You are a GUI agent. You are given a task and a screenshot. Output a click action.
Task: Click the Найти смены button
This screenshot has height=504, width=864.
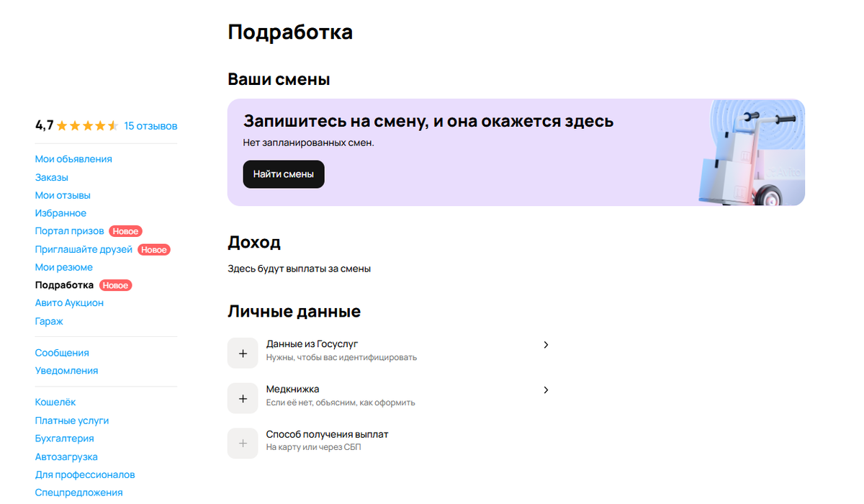283,174
